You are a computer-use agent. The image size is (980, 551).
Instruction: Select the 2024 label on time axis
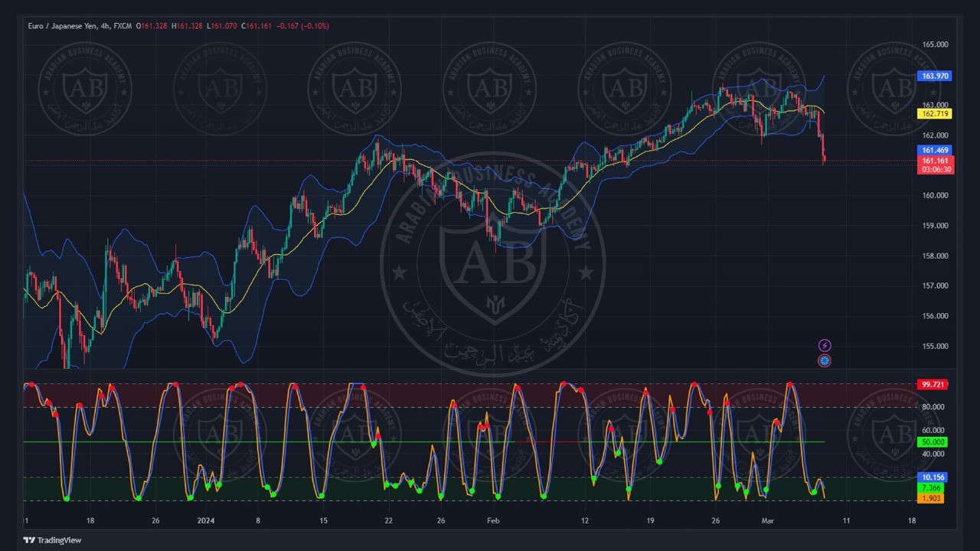pyautogui.click(x=206, y=521)
